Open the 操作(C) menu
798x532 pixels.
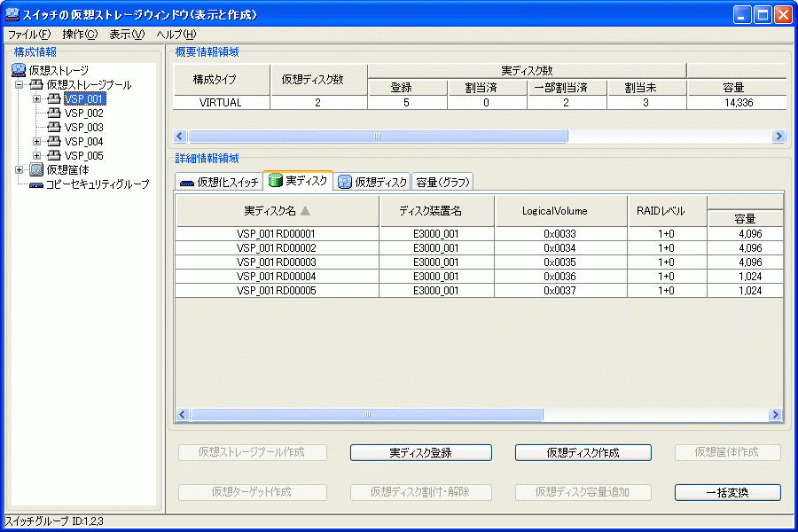pyautogui.click(x=80, y=34)
